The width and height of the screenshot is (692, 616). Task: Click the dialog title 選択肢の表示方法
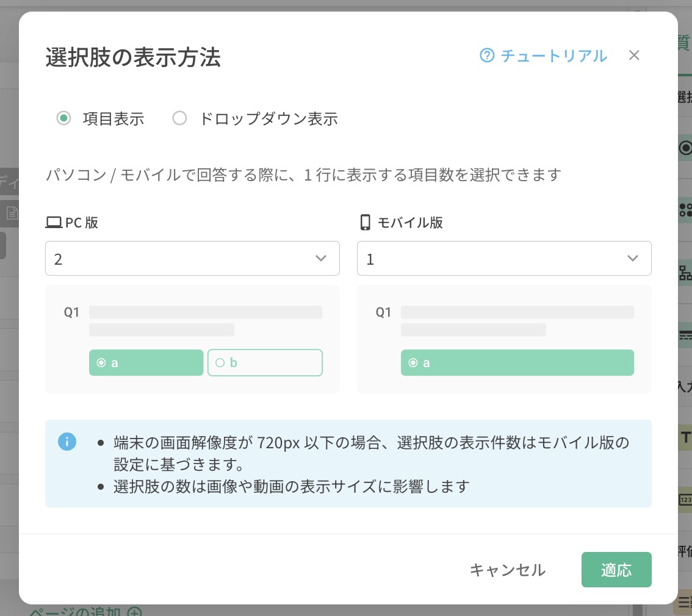tap(133, 57)
